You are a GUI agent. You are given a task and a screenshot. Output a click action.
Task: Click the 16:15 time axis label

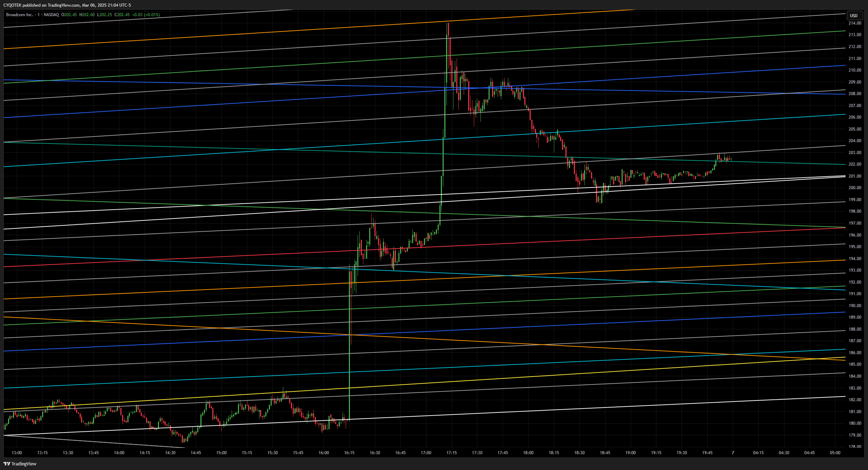(349, 453)
